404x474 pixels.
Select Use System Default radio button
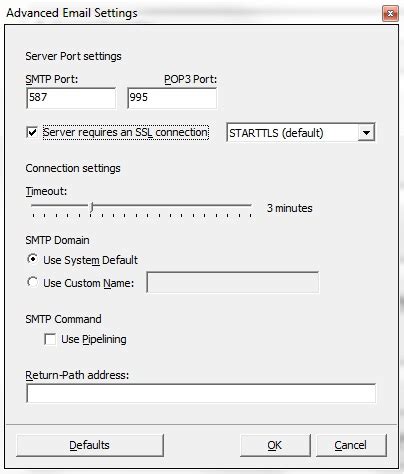[x=32, y=259]
